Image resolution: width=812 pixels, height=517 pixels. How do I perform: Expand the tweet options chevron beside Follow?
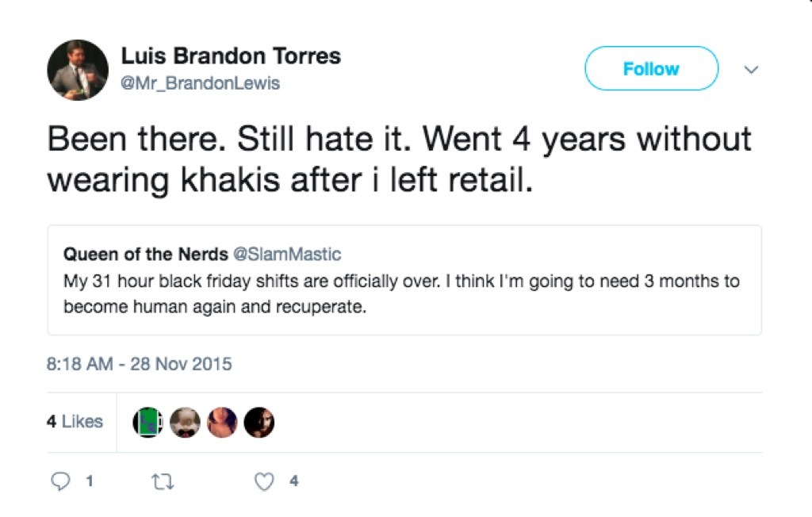tap(752, 70)
